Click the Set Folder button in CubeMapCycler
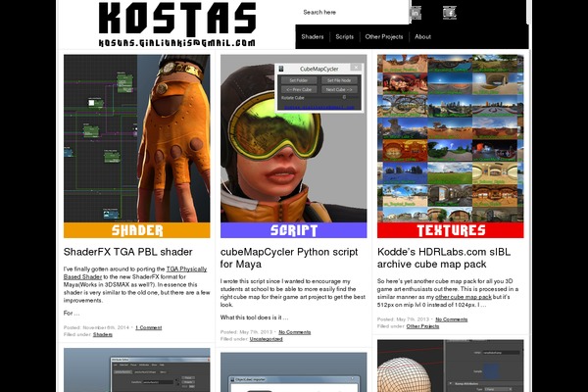The width and height of the screenshot is (588, 392). [299, 80]
